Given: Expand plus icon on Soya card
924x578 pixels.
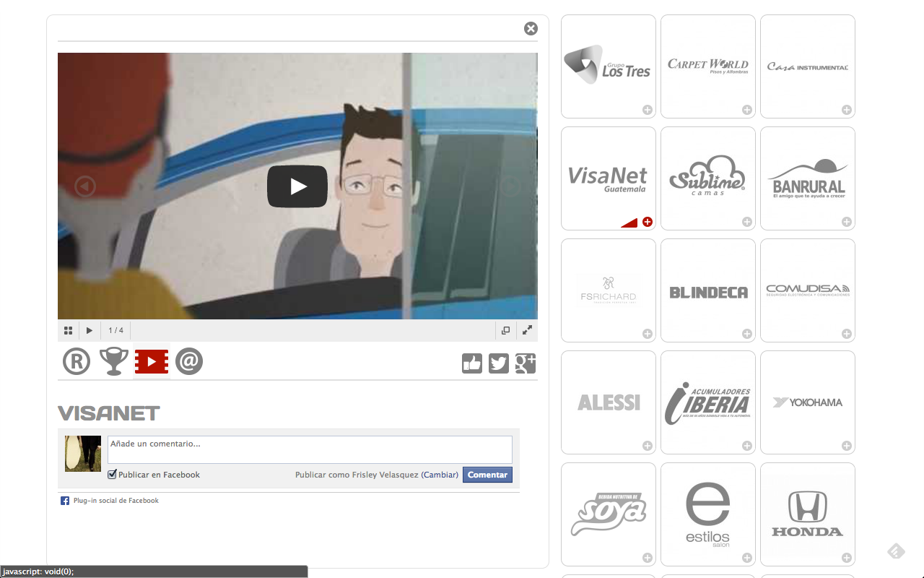Looking at the screenshot, I should click(x=648, y=558).
